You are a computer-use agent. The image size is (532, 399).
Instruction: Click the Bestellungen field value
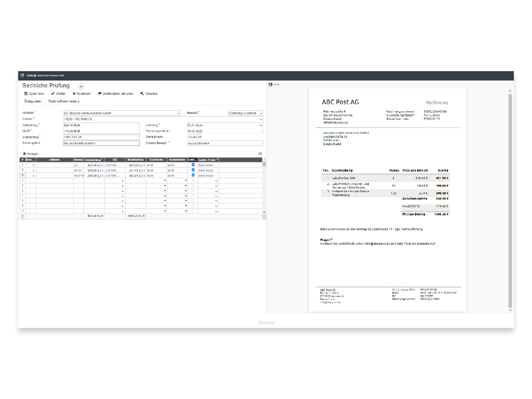point(195,137)
